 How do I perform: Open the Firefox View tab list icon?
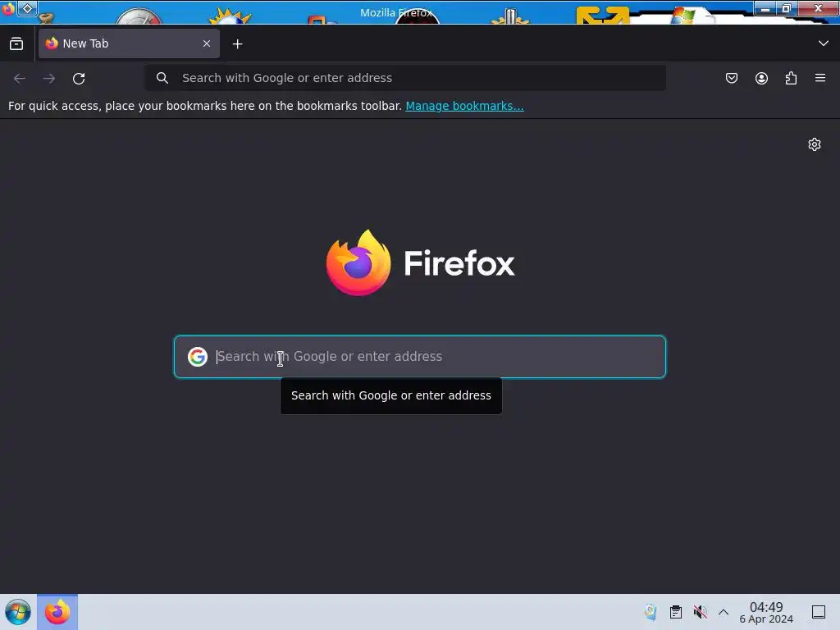(16, 44)
